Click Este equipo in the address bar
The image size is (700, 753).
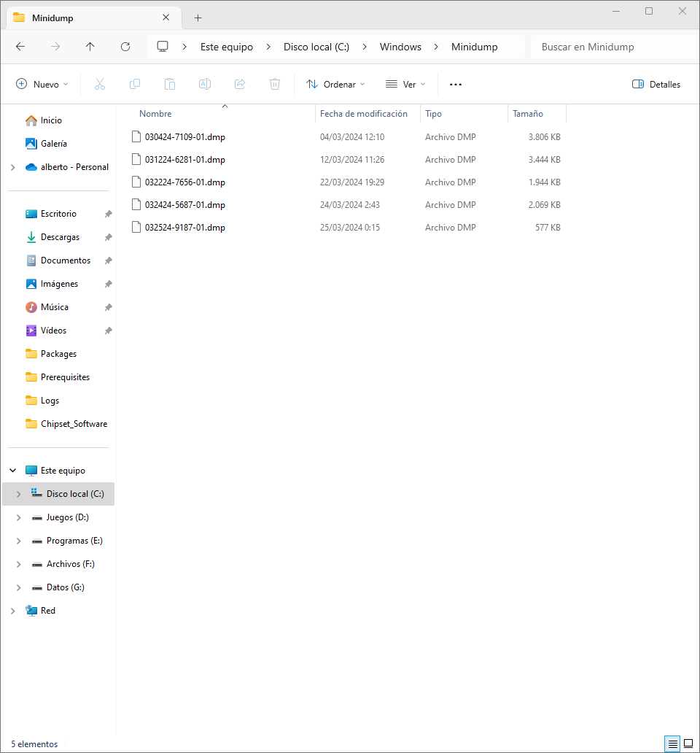(227, 47)
